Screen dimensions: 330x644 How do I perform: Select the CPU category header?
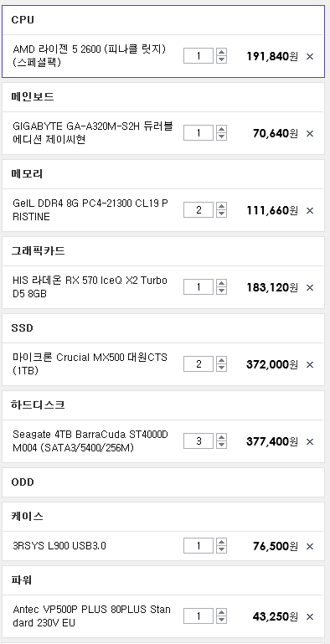pyautogui.click(x=163, y=20)
